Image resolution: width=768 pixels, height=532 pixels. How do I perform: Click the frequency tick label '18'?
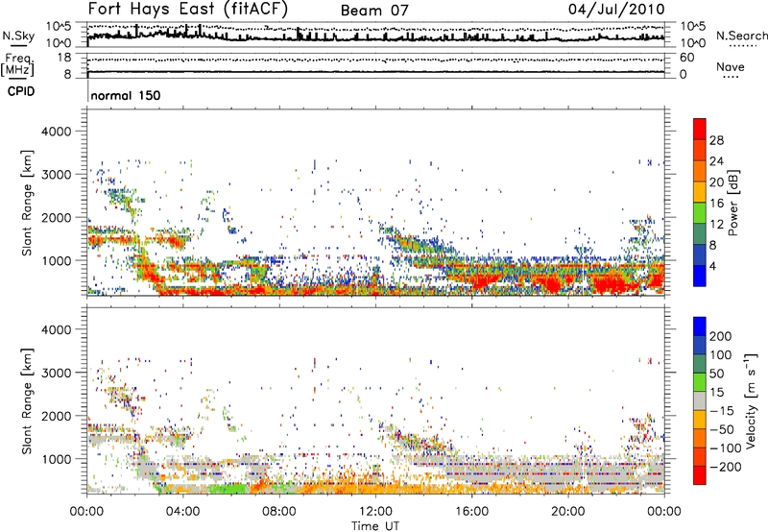click(64, 58)
